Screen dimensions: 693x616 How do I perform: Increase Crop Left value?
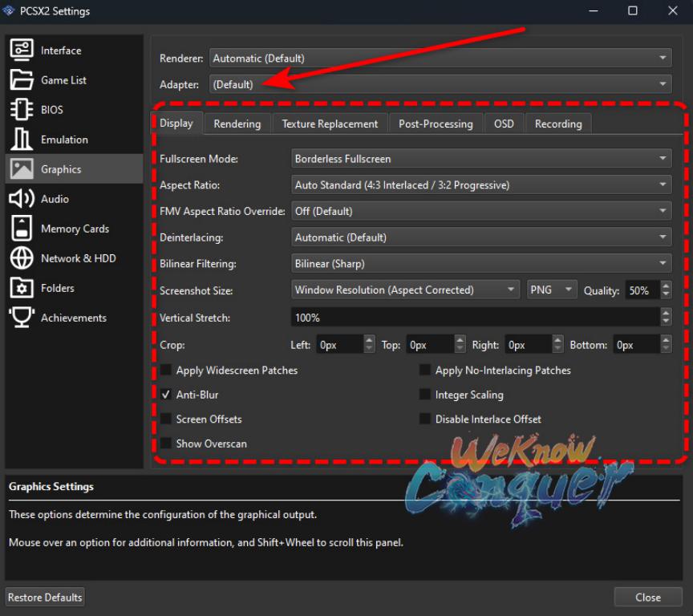tap(369, 340)
